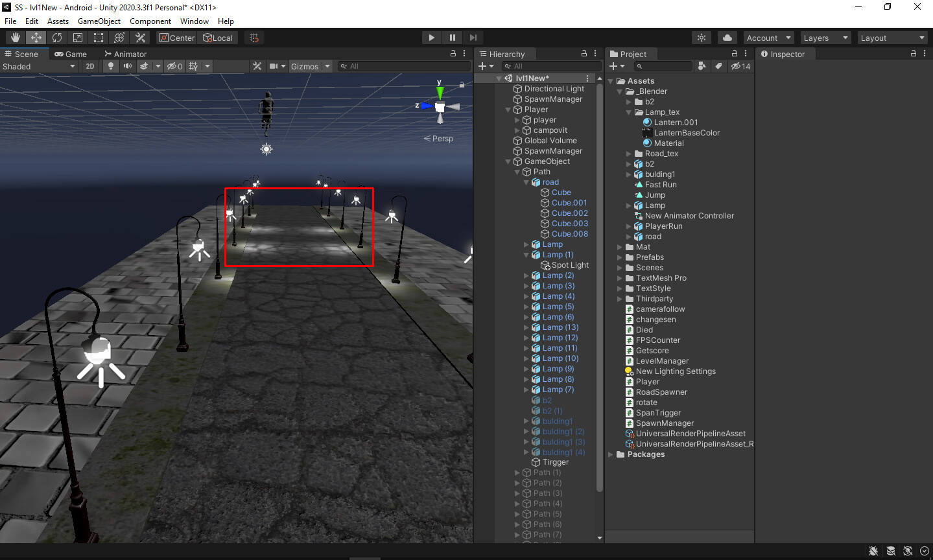Select the Scale tool
933x560 pixels.
[x=78, y=38]
